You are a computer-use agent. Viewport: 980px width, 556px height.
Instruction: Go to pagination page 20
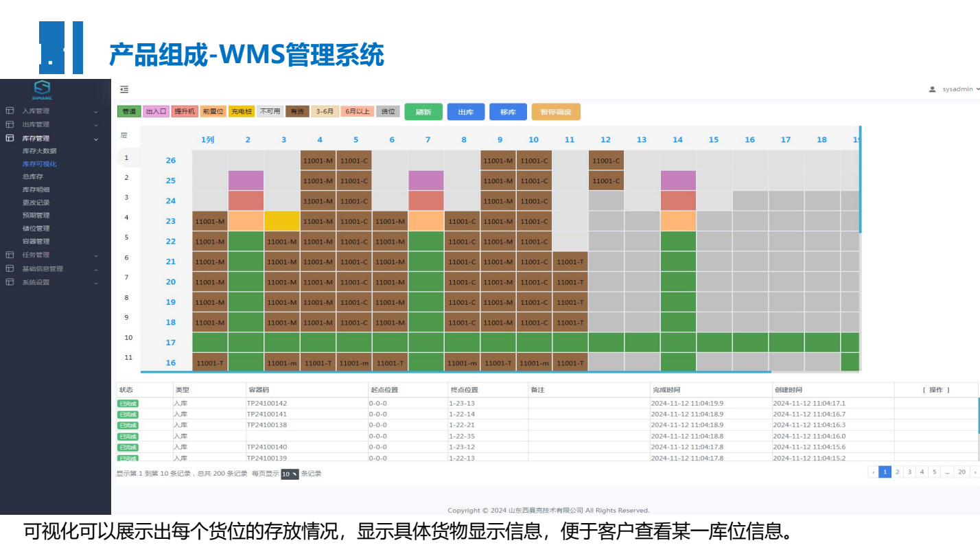(x=962, y=472)
